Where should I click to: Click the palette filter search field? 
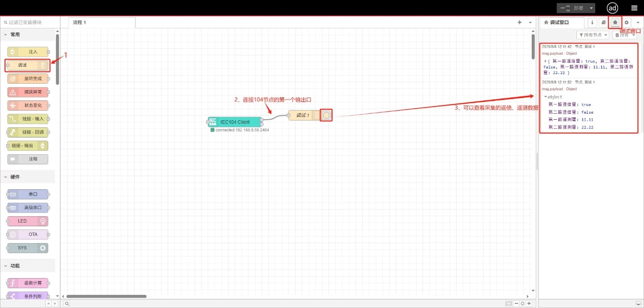pyautogui.click(x=30, y=22)
